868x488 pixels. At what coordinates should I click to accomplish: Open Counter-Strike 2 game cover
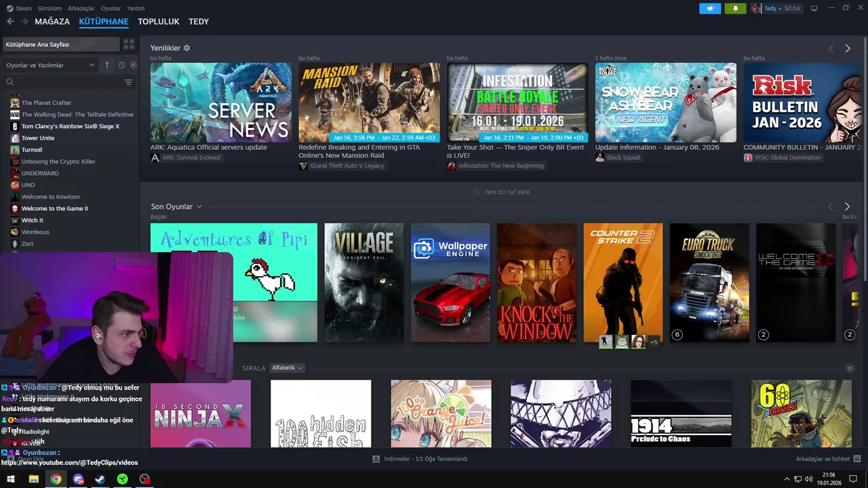tap(623, 283)
